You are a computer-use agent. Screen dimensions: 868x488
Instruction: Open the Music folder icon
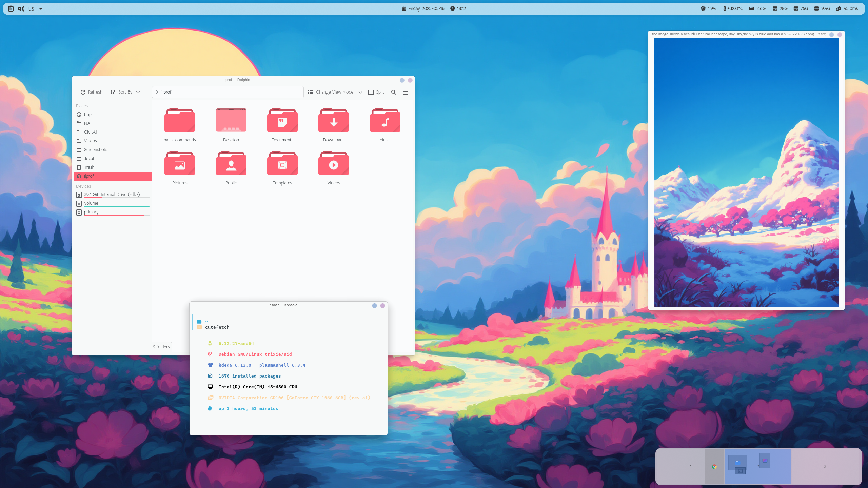[385, 121]
